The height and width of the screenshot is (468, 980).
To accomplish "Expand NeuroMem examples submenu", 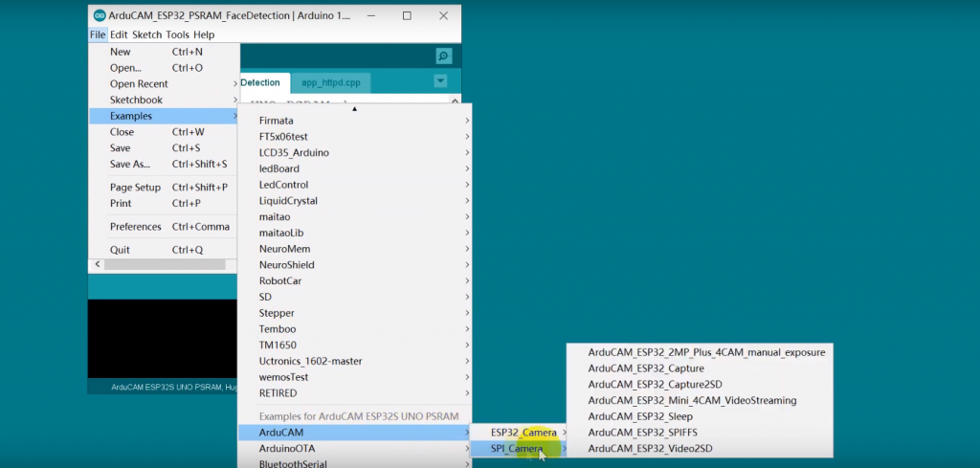I will [355, 249].
